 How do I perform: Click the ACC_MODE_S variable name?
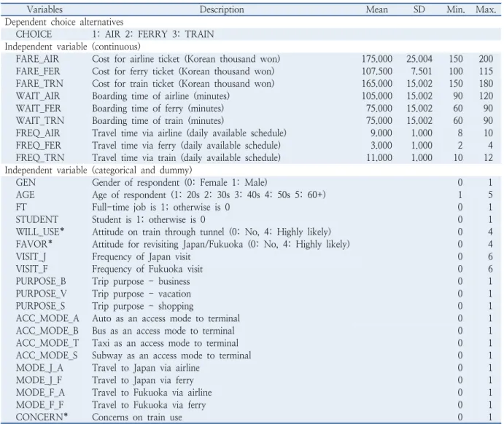47,356
